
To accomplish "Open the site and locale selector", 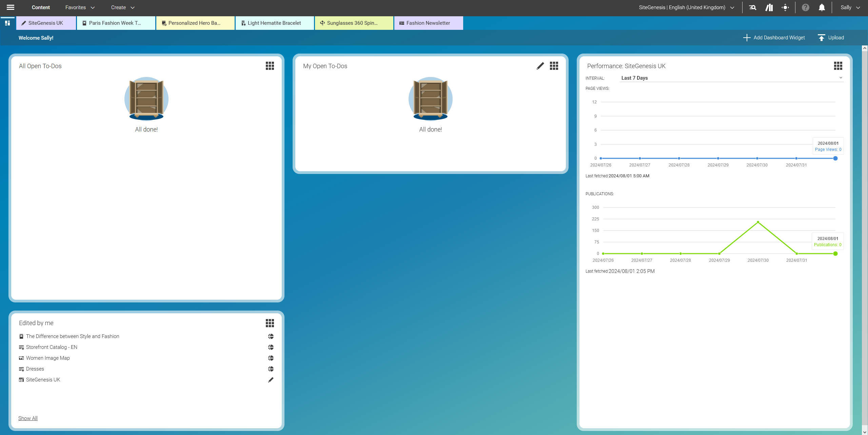I will tap(685, 7).
